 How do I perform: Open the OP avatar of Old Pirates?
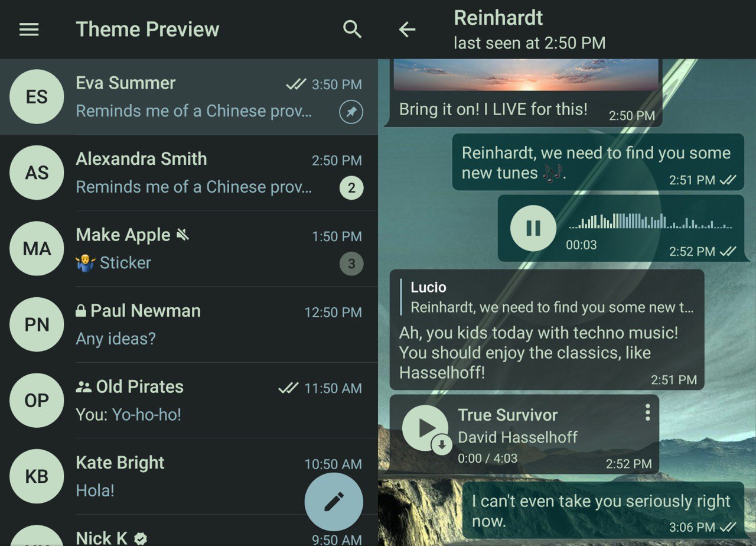click(x=37, y=401)
